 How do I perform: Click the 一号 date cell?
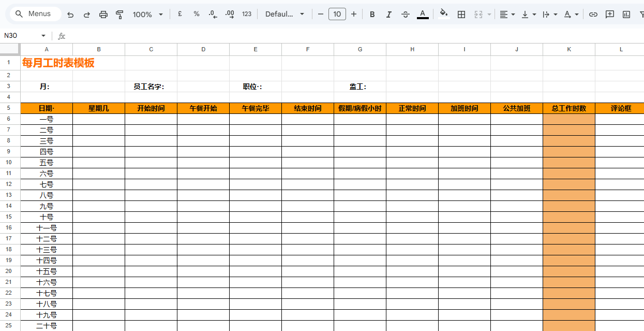[47, 119]
